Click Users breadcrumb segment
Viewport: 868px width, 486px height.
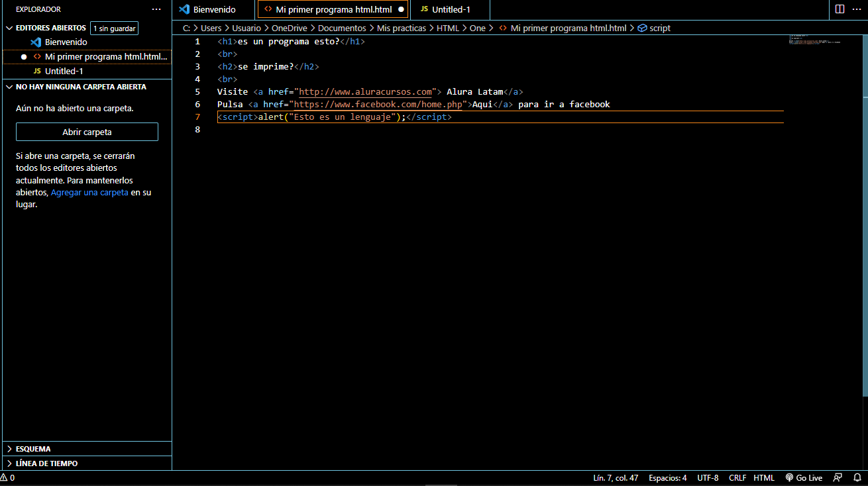click(x=211, y=28)
